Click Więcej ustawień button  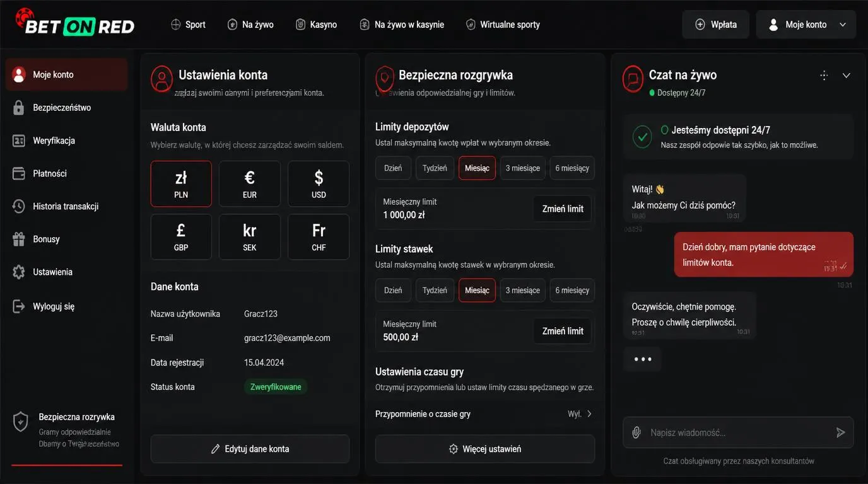(x=485, y=449)
